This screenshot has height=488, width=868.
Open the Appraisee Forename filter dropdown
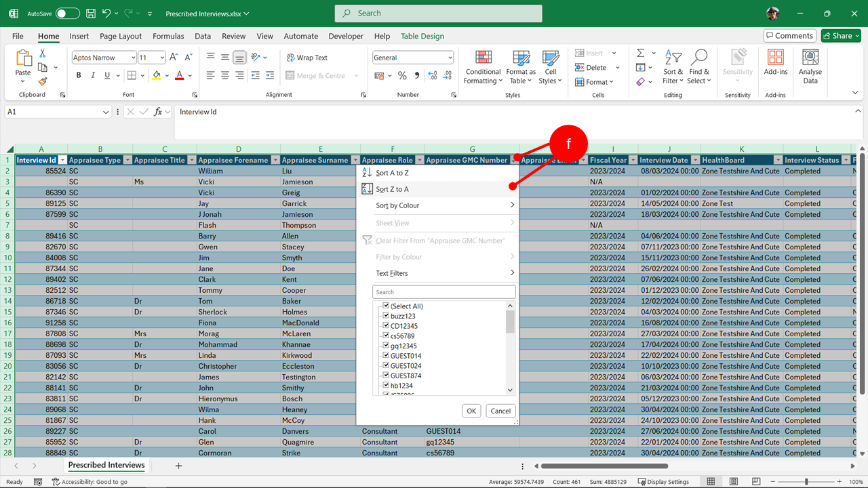tap(274, 161)
